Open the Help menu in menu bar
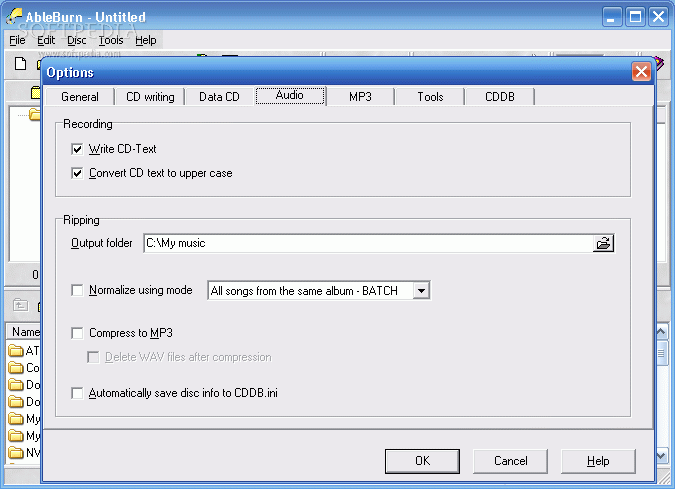Viewport: 675px width, 489px height. tap(146, 40)
